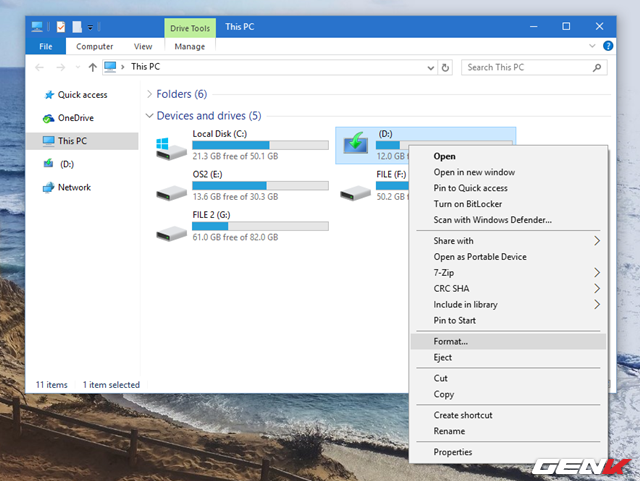Go up one level with Up arrow
Screen dimensions: 640x481
[x=93, y=67]
